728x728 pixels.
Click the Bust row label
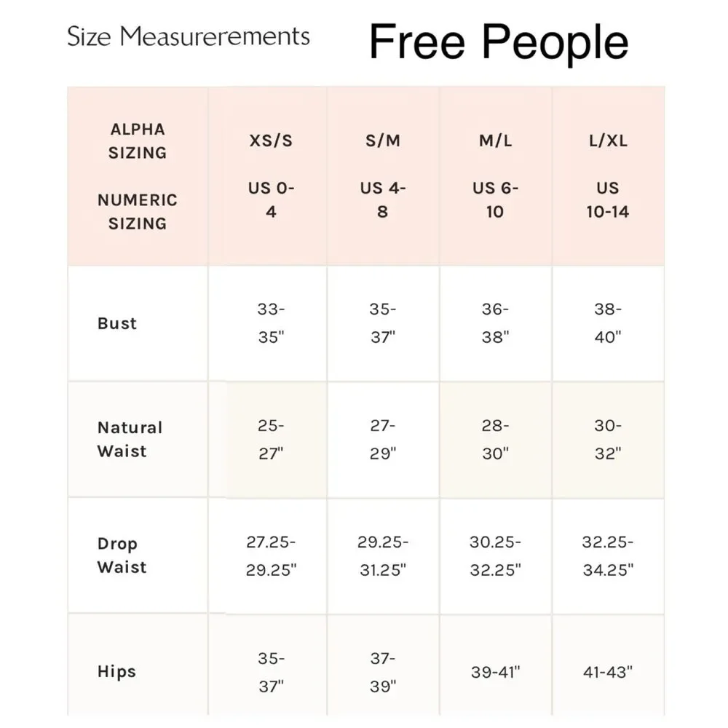[117, 323]
